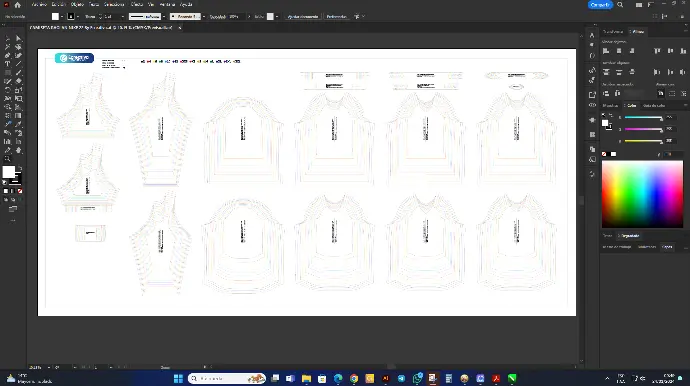Select the Type tool

(x=7, y=64)
